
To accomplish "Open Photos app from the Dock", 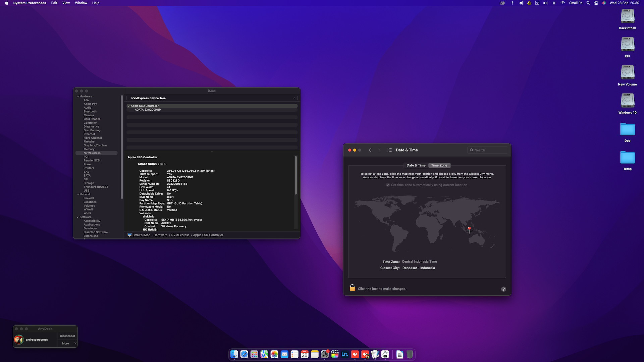I will (x=274, y=354).
